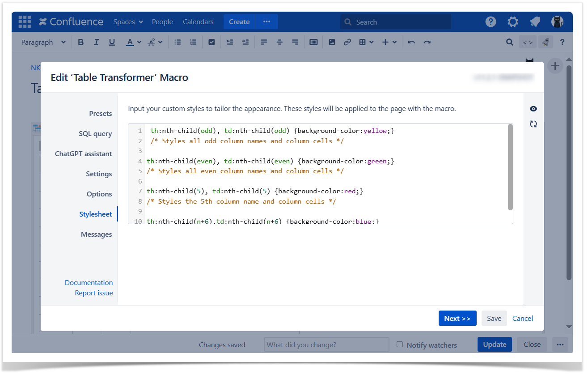Open the help question mark icon
Screen dimensions: 588x375
pos(491,21)
